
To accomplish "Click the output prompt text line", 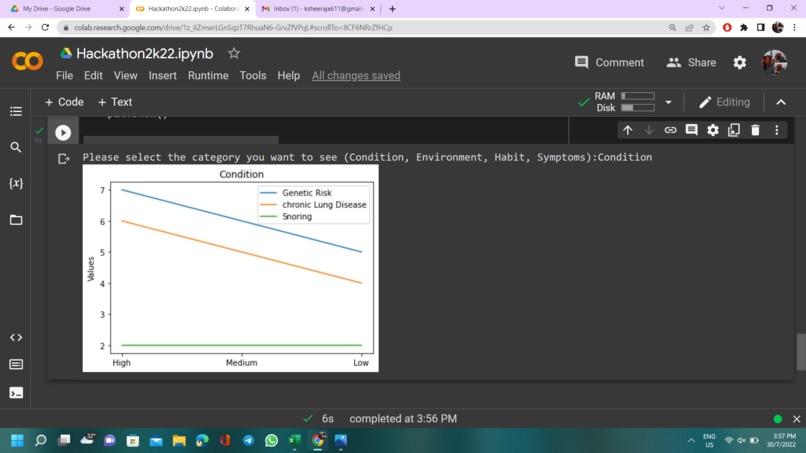I will (x=367, y=157).
